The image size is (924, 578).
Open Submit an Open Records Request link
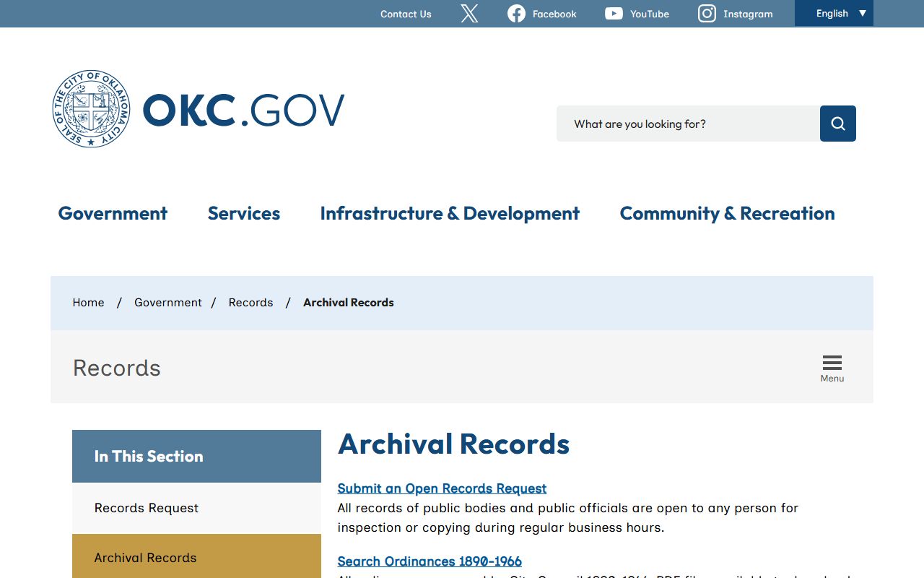[x=442, y=488]
